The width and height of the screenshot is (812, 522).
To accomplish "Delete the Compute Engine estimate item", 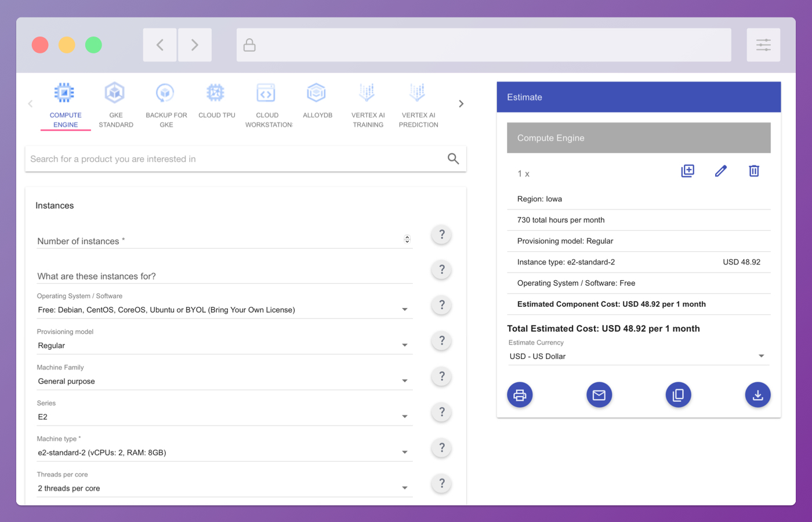I will point(754,171).
